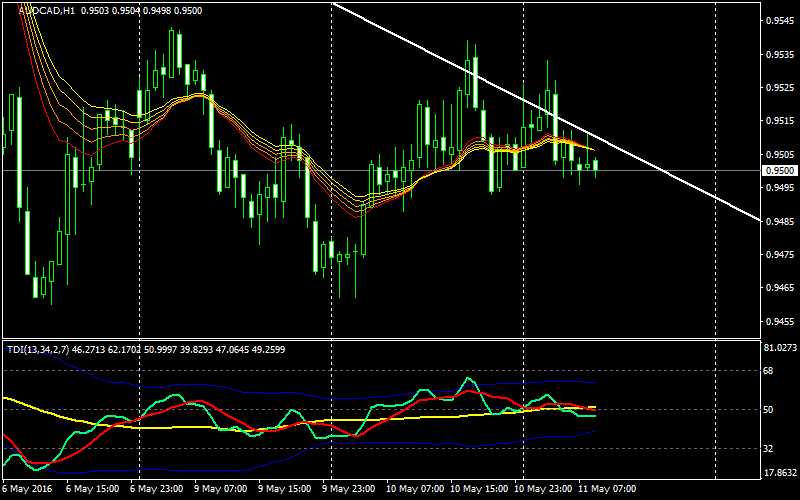
Task: Click the TDI level 68 axis label
Action: (768, 371)
